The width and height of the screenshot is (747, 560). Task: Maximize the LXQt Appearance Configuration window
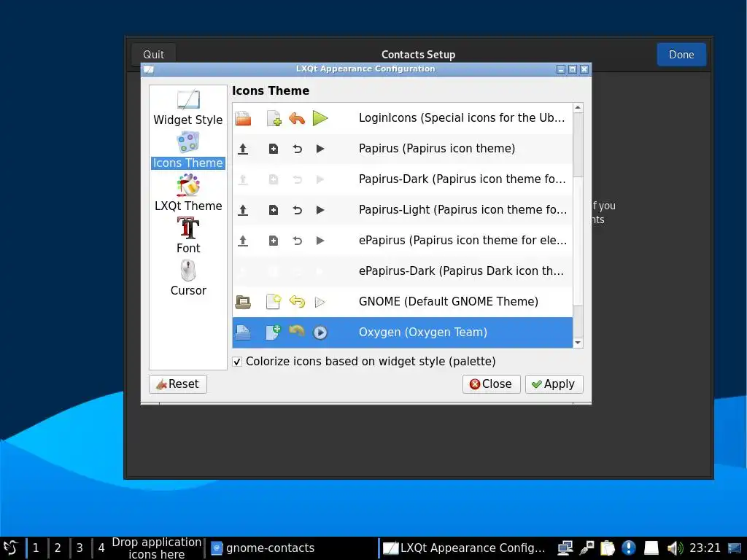tap(573, 69)
